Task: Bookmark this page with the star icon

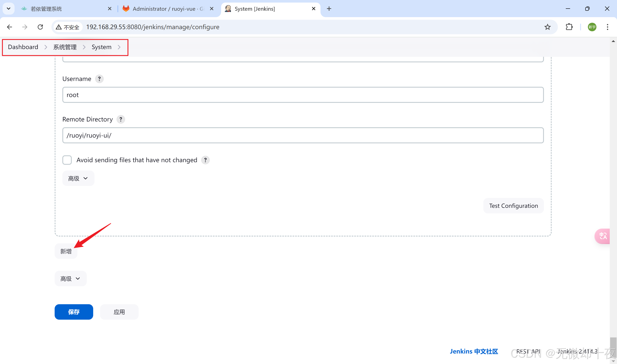Action: coord(547,27)
